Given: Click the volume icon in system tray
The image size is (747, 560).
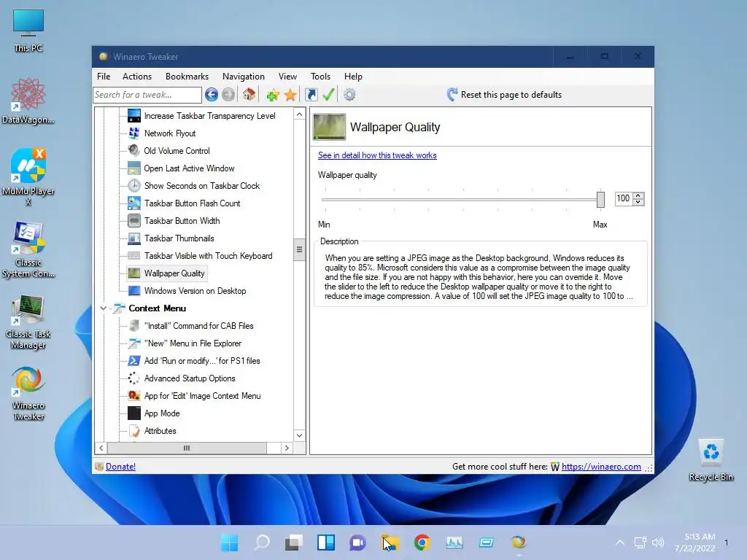Looking at the screenshot, I should 658,542.
